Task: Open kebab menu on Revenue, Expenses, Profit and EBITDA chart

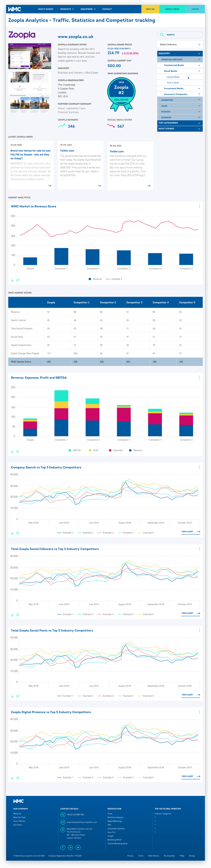Action: click(199, 377)
